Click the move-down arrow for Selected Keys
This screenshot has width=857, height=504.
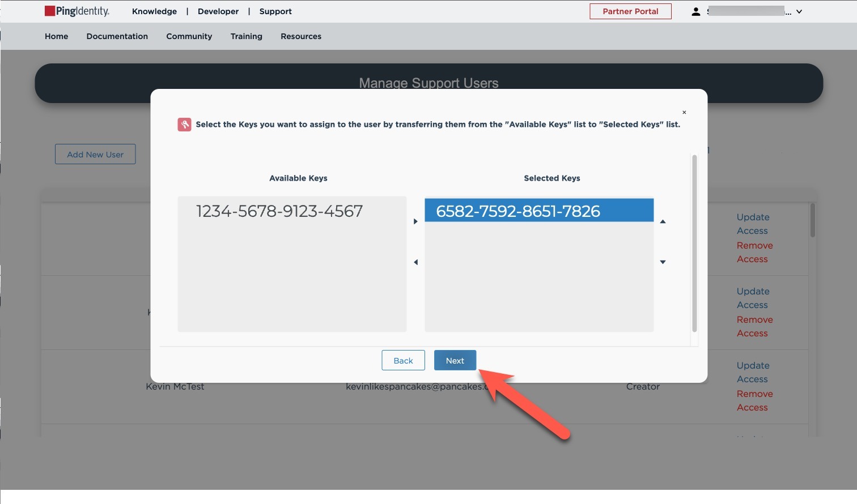[x=663, y=262]
